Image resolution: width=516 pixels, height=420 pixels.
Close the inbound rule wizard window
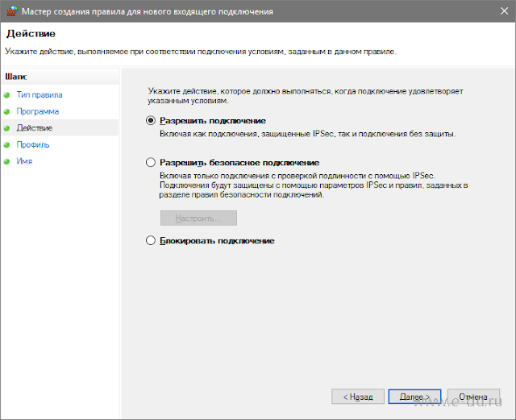pos(504,11)
